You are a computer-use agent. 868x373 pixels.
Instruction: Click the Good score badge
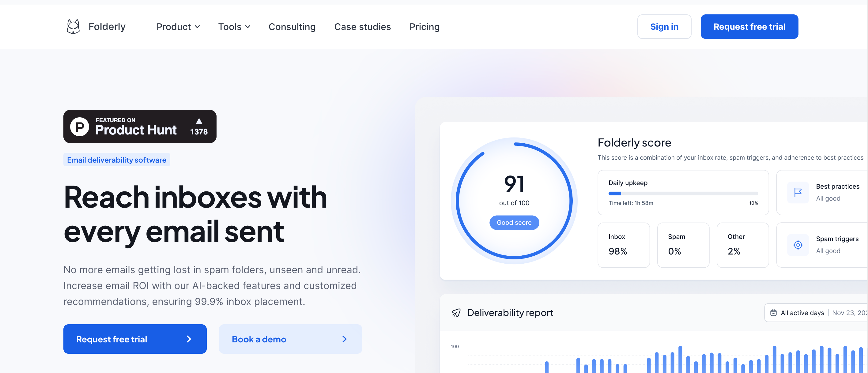point(514,223)
